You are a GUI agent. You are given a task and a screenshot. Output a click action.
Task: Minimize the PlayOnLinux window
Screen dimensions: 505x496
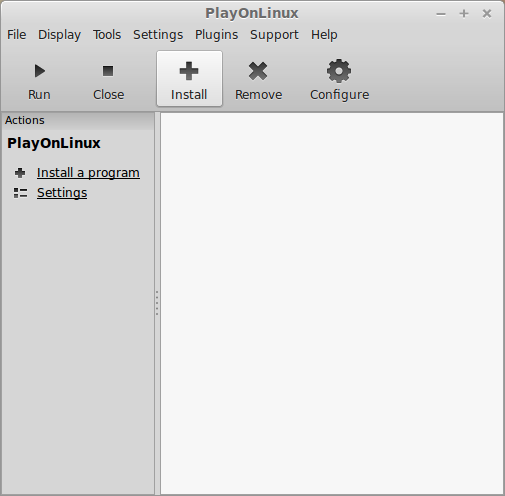441,14
